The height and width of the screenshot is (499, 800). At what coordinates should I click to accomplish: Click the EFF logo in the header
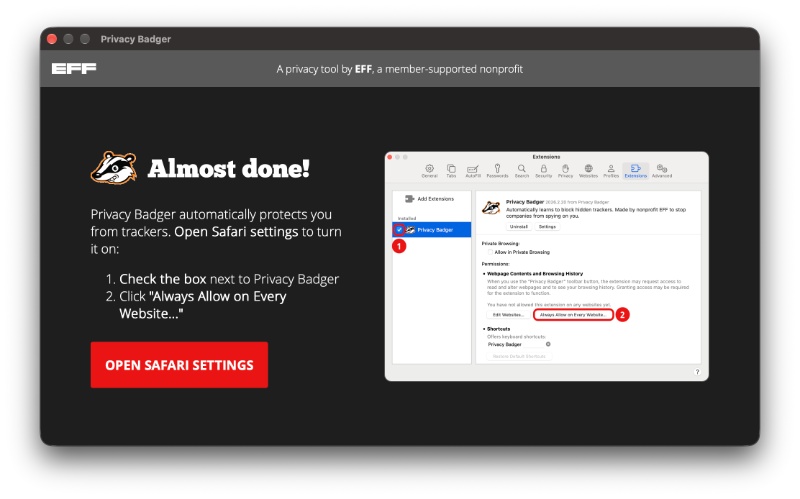(74, 68)
